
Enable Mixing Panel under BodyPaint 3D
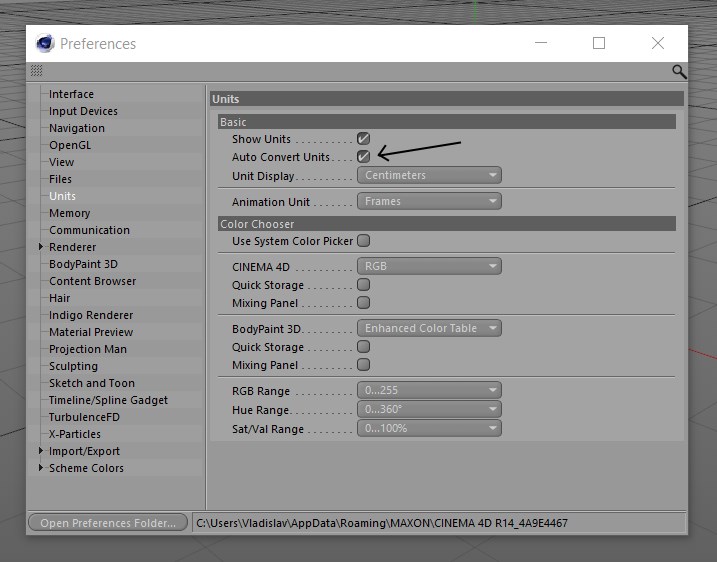pyautogui.click(x=364, y=364)
